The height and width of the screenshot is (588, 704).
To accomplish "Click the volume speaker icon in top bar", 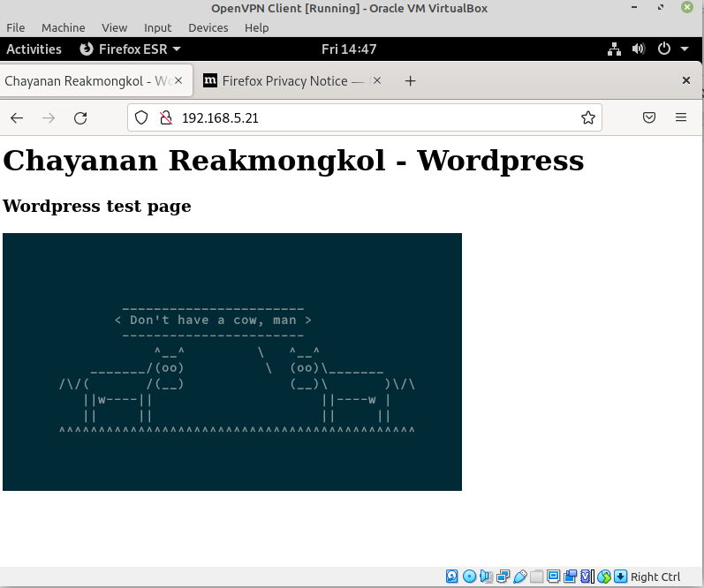I will pos(639,49).
